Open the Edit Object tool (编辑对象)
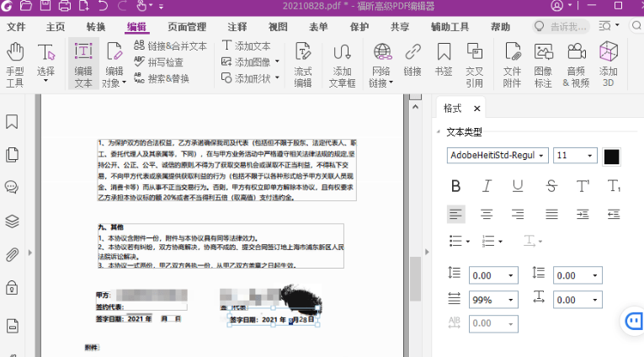Viewport: 644px width, 357px height. pyautogui.click(x=114, y=65)
